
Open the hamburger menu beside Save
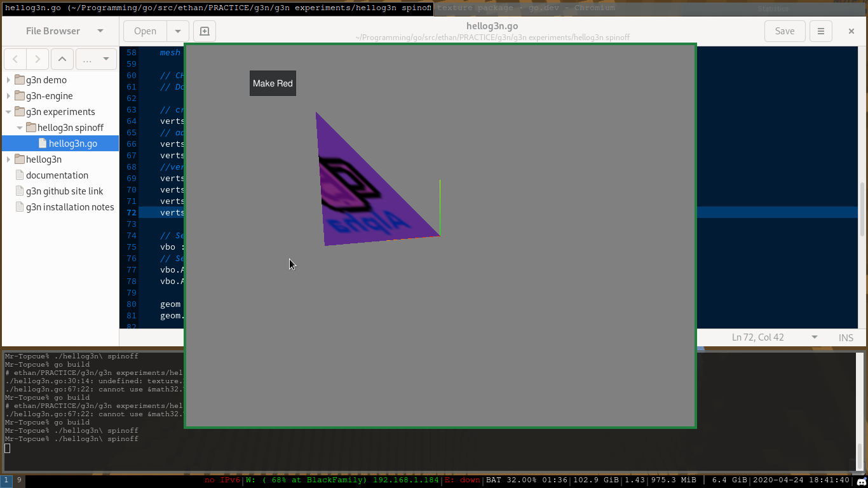click(x=821, y=31)
